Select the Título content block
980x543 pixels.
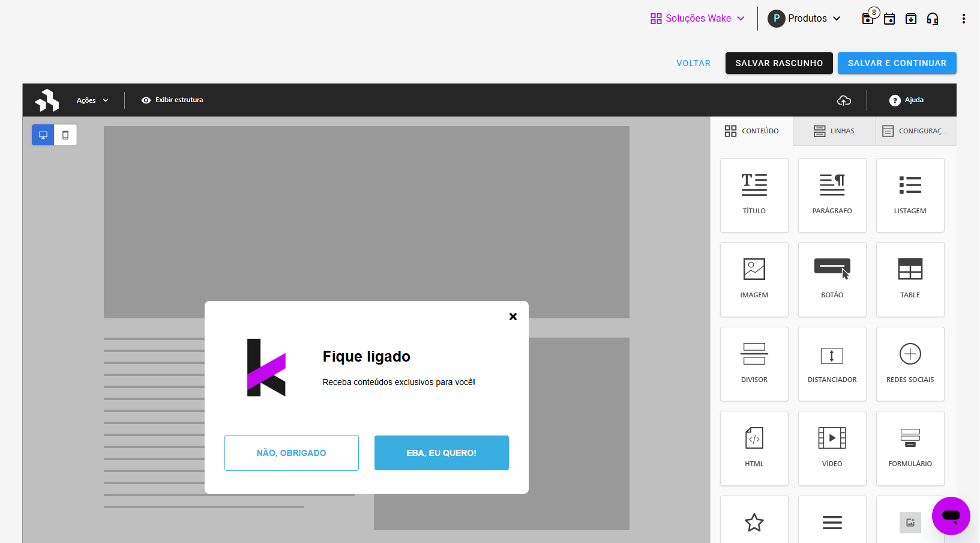click(x=754, y=195)
